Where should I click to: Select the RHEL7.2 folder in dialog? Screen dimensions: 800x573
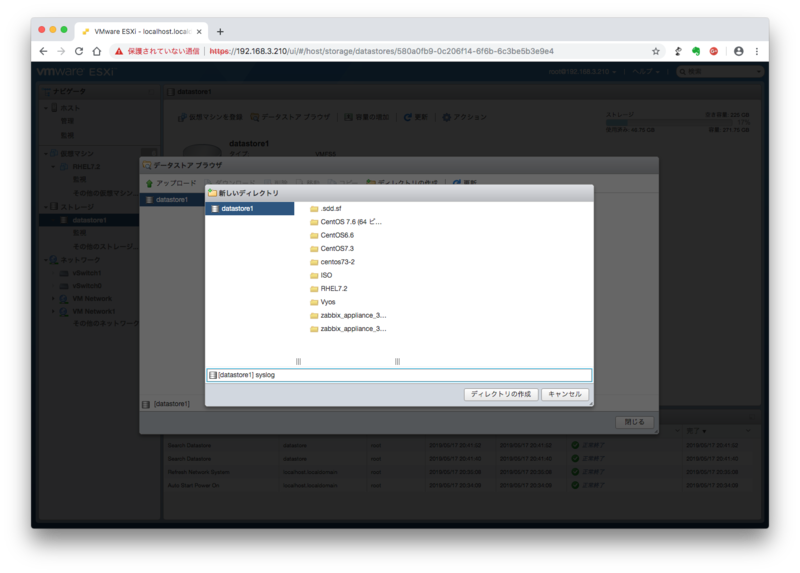334,288
